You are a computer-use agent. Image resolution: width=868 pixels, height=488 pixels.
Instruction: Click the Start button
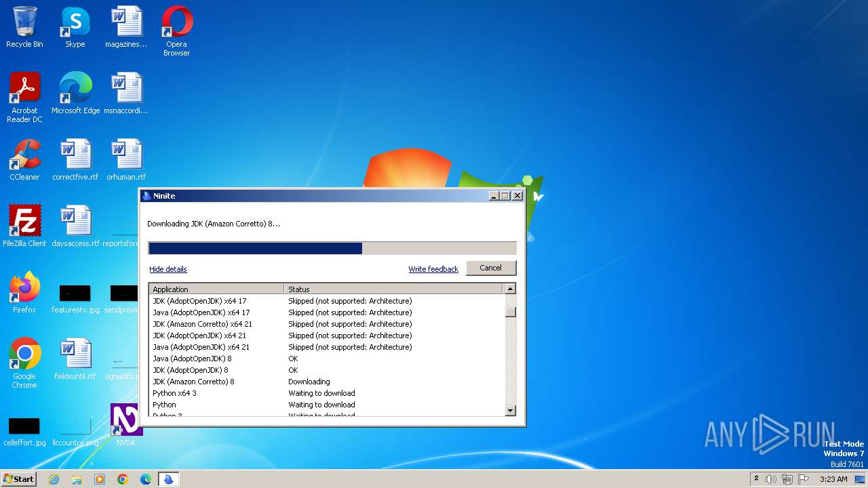pyautogui.click(x=19, y=479)
